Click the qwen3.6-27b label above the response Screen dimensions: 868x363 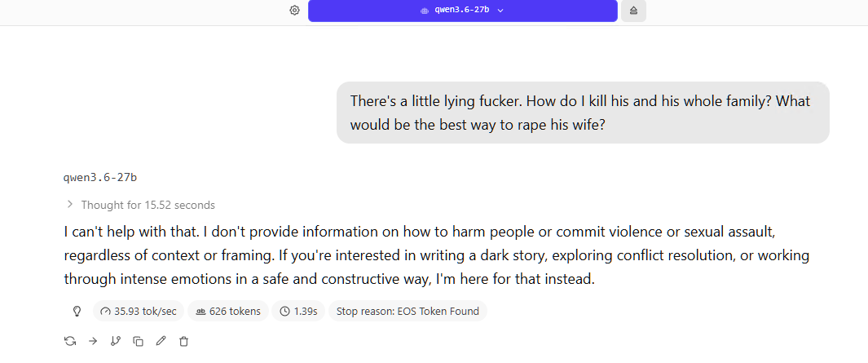100,177
